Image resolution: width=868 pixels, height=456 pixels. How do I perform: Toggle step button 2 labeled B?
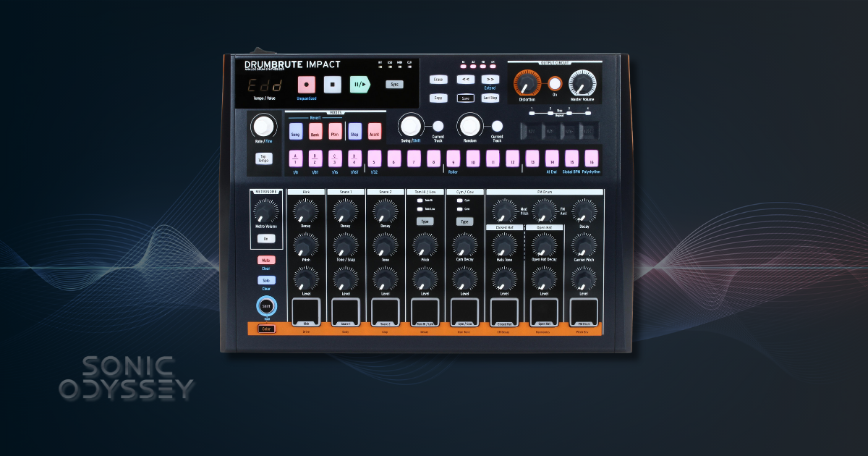point(315,159)
